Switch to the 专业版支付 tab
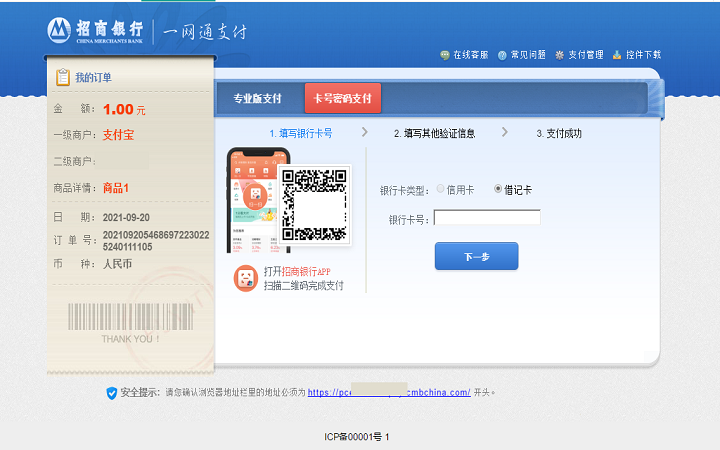The height and width of the screenshot is (450, 720). [x=257, y=99]
